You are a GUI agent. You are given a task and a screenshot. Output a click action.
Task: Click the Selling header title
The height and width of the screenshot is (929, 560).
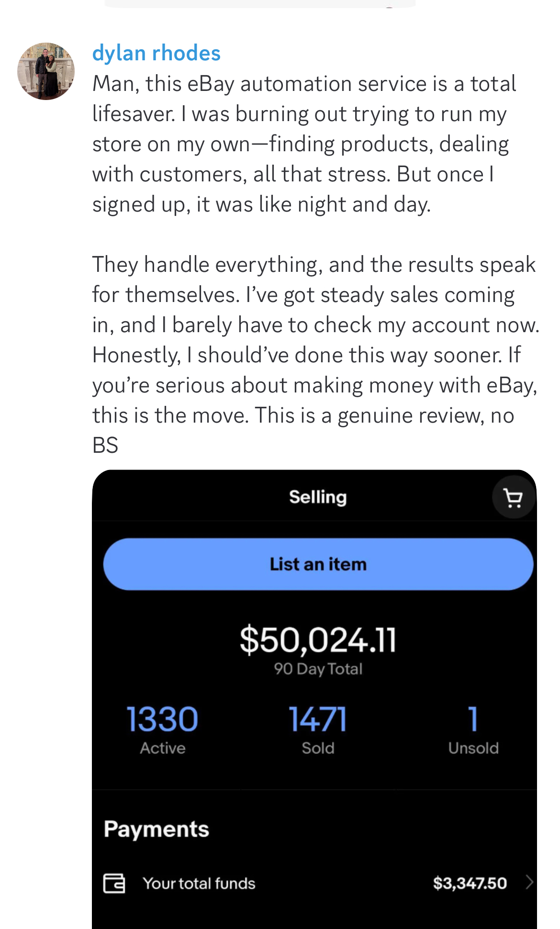(318, 497)
